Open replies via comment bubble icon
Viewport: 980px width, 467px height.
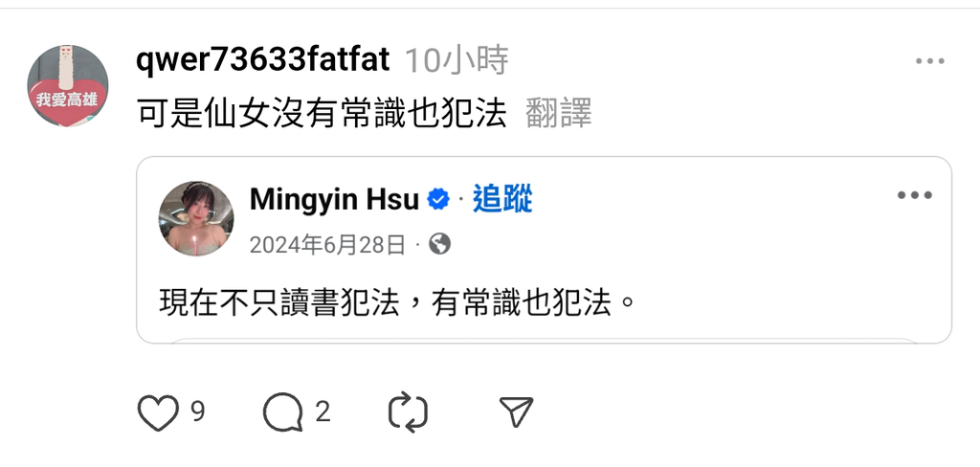[283, 412]
